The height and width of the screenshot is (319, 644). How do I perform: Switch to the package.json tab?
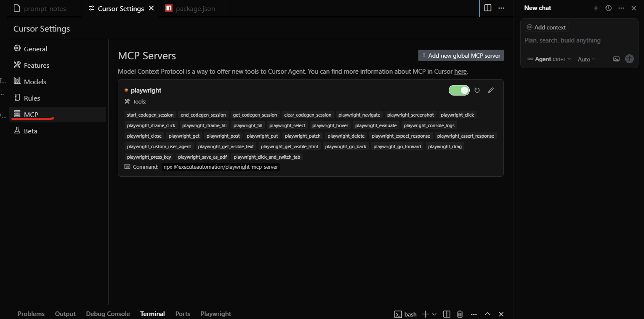(x=195, y=8)
